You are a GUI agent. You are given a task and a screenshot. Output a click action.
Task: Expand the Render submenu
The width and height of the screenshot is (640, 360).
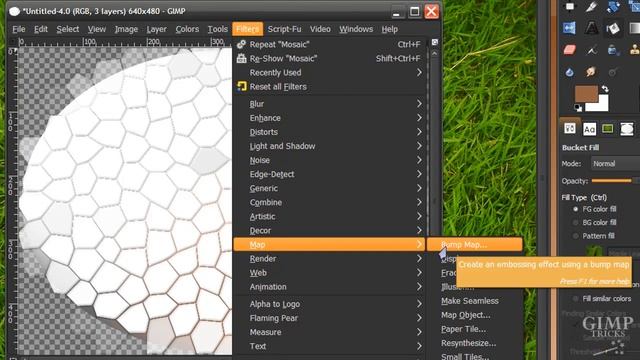[330, 259]
